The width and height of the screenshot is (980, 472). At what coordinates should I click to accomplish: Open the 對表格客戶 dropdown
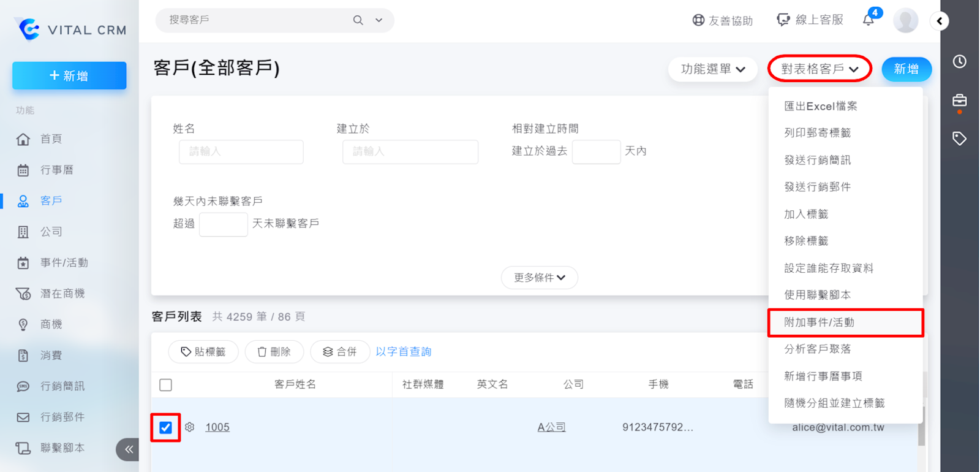[x=820, y=69]
